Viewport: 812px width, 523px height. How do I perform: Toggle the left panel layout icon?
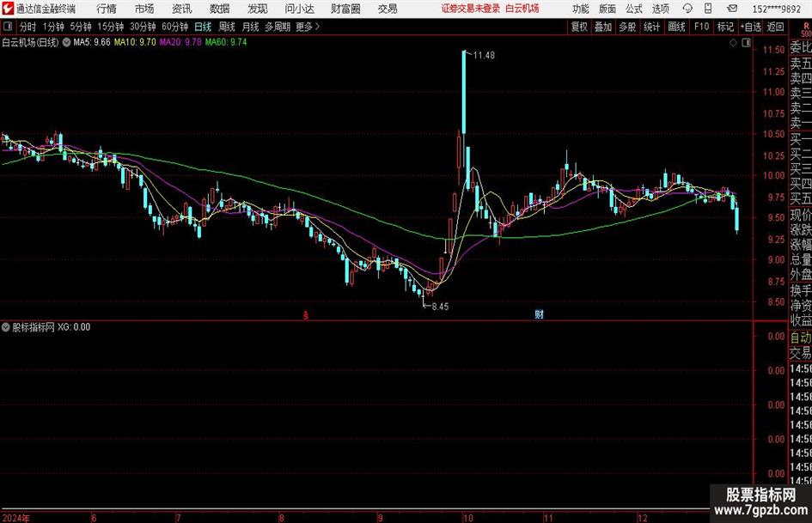click(x=8, y=27)
